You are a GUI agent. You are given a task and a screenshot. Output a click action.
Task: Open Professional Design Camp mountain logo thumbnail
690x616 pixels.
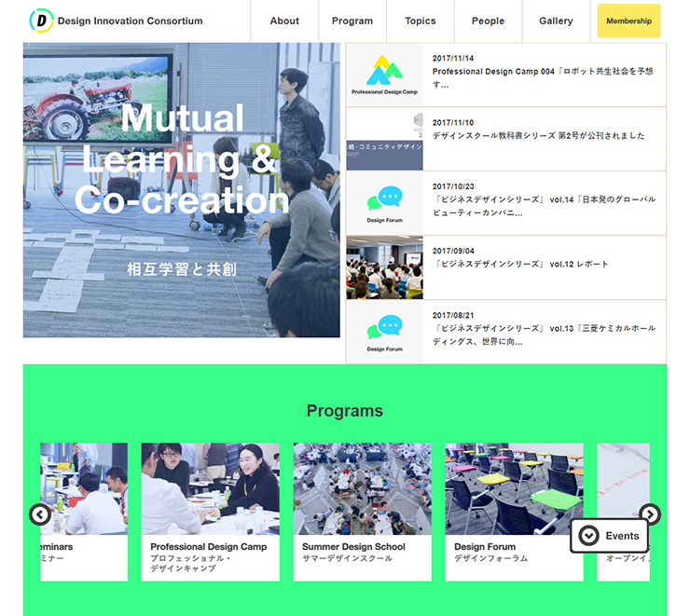384,75
